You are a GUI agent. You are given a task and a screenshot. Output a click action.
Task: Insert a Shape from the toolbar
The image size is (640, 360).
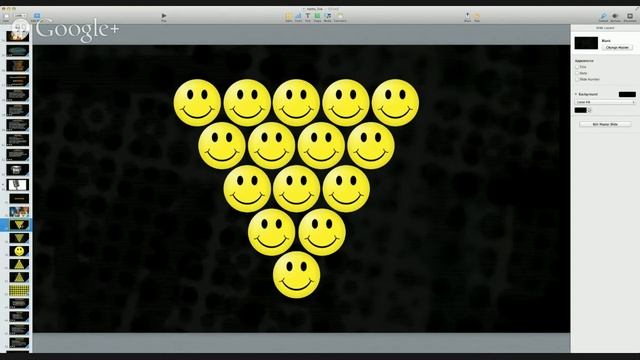click(x=317, y=17)
